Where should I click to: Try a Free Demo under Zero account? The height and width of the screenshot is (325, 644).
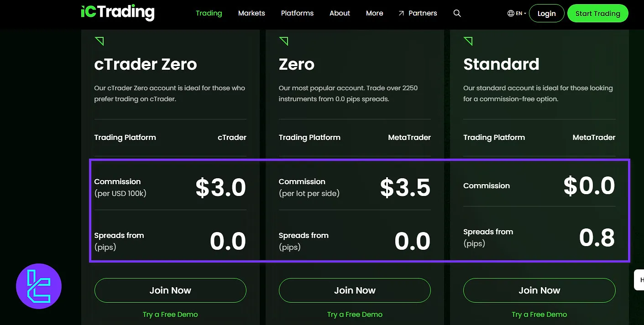pyautogui.click(x=355, y=315)
